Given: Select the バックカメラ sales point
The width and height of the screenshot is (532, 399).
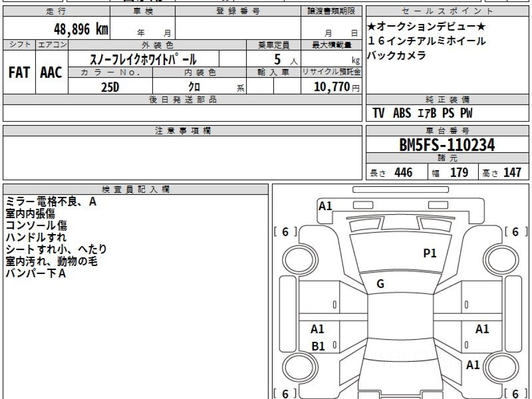Looking at the screenshot, I should coord(397,55).
